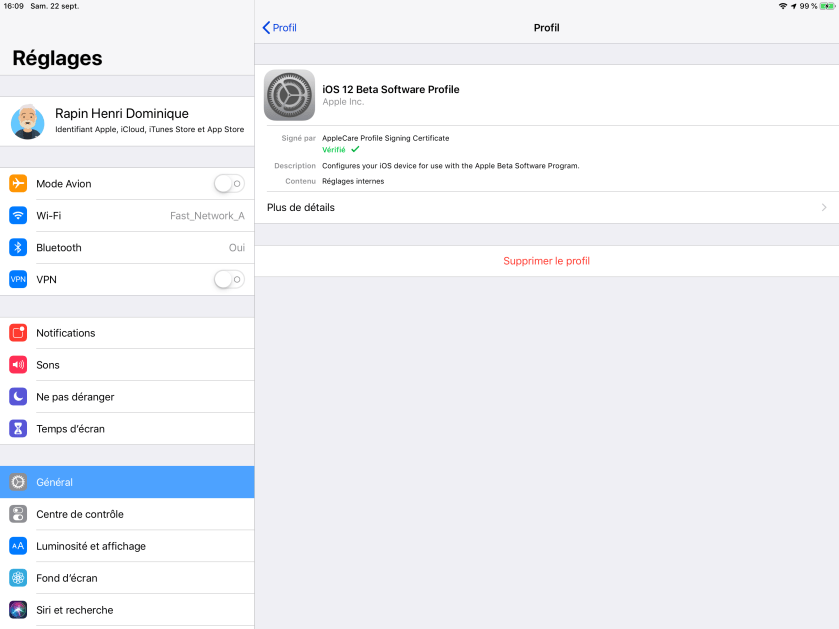Tap Supprimer le profil
The height and width of the screenshot is (629, 839).
pos(546,261)
